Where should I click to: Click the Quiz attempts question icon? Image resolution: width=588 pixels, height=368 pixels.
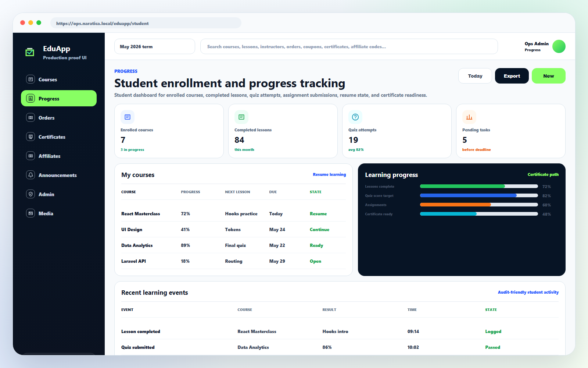(x=355, y=117)
